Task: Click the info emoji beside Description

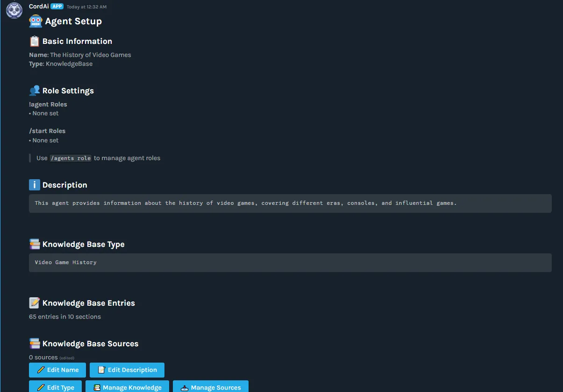Action: pos(35,185)
